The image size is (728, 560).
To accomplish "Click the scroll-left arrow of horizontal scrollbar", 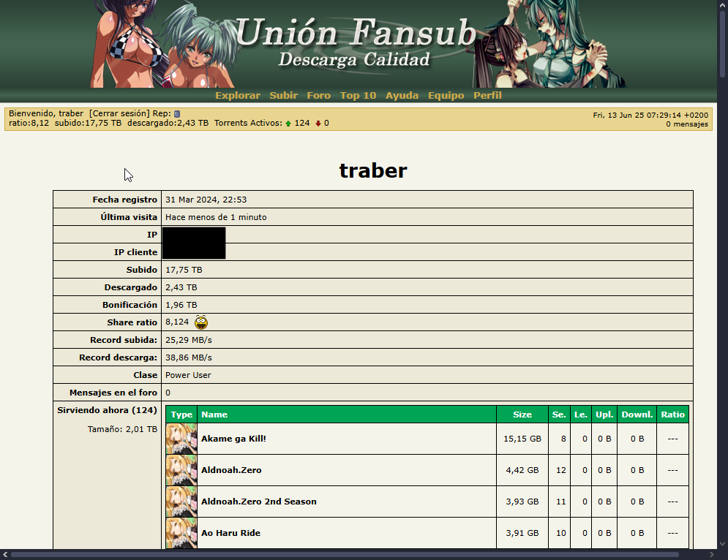I will point(5,554).
